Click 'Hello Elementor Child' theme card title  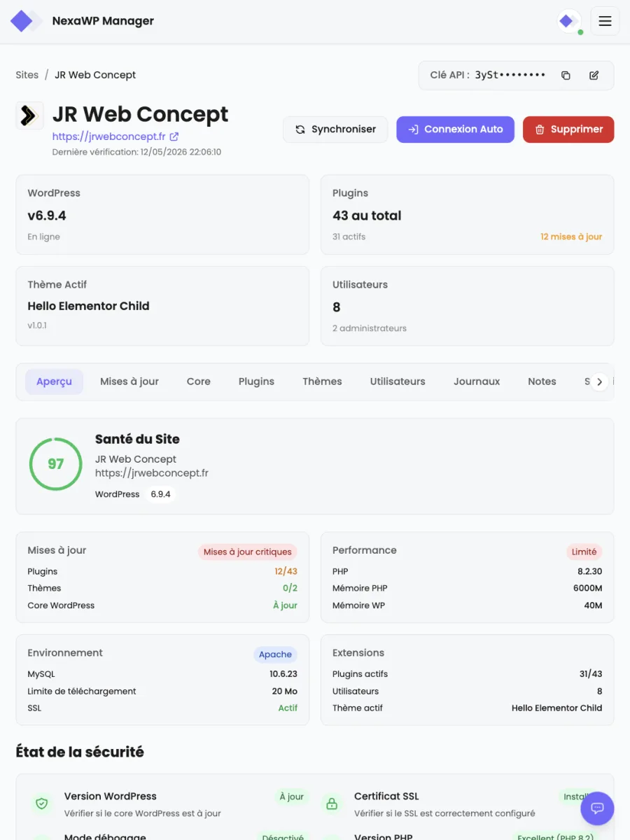point(88,306)
